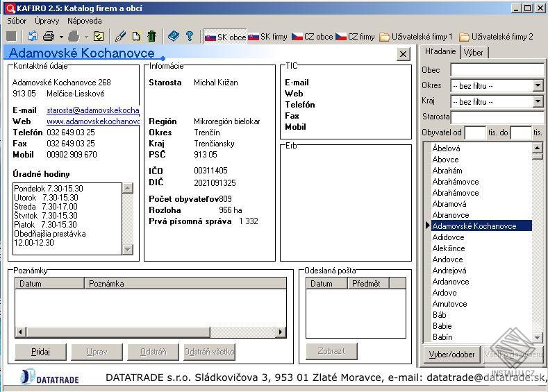Image resolution: width=548 pixels, height=392 pixels.
Task: Open the Úpravy menu
Action: point(47,21)
